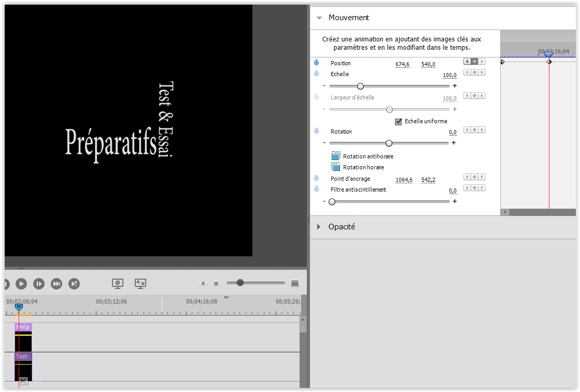Click the Rotation antihoraire icon
Image resolution: width=580 pixels, height=392 pixels.
pos(336,156)
